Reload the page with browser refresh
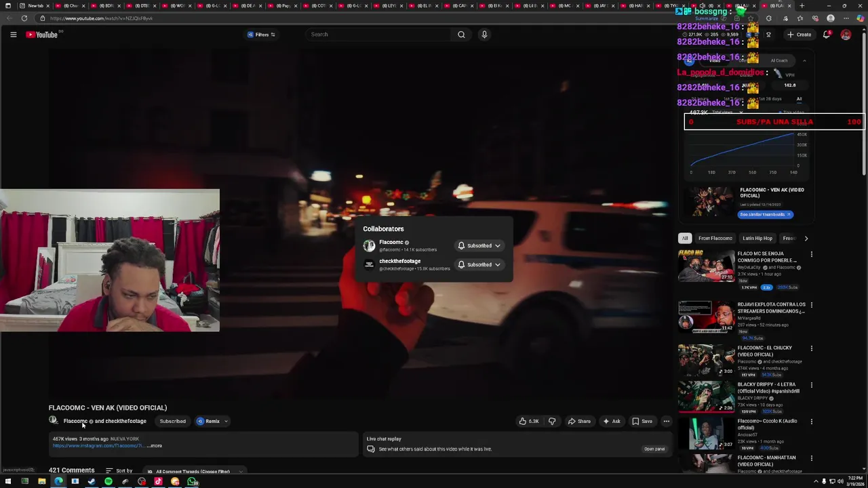Viewport: 868px width, 488px height. [x=24, y=18]
